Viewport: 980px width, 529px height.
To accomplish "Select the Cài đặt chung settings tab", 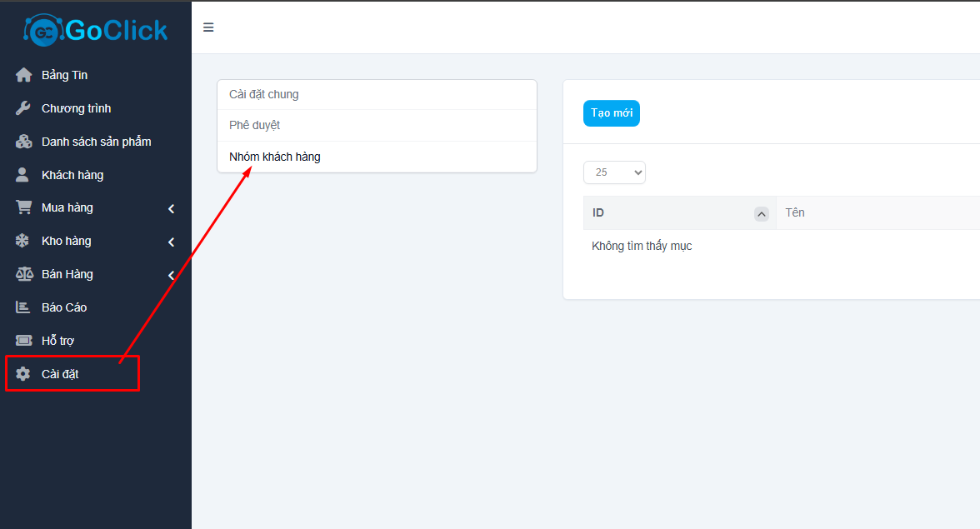I will pyautogui.click(x=264, y=94).
